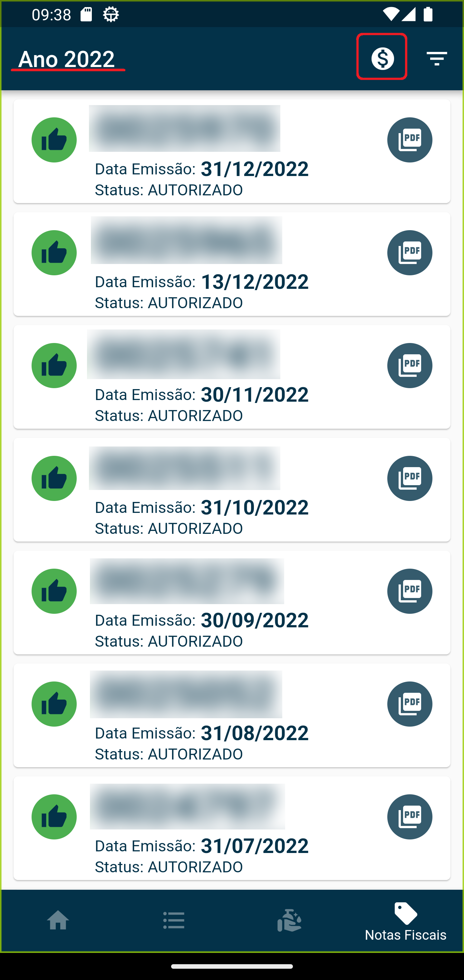The image size is (464, 980).
Task: Tap the dollar sign icon in header
Action: [382, 58]
